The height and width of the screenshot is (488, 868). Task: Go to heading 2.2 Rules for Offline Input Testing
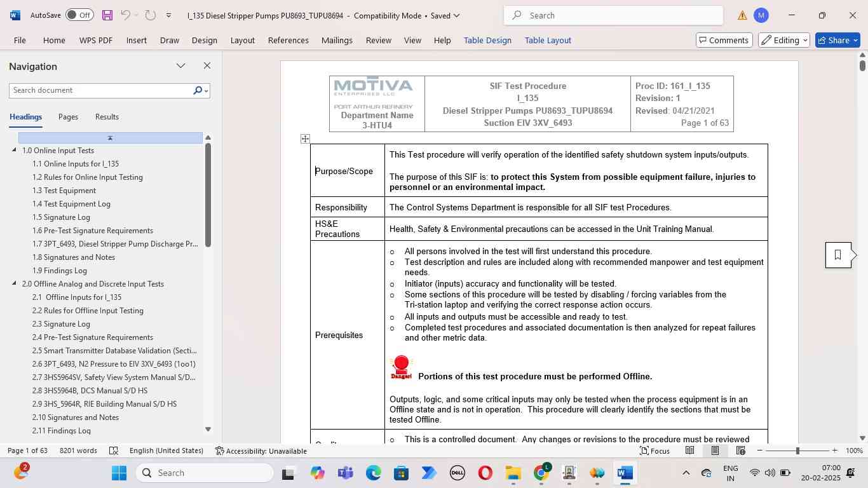click(88, 311)
